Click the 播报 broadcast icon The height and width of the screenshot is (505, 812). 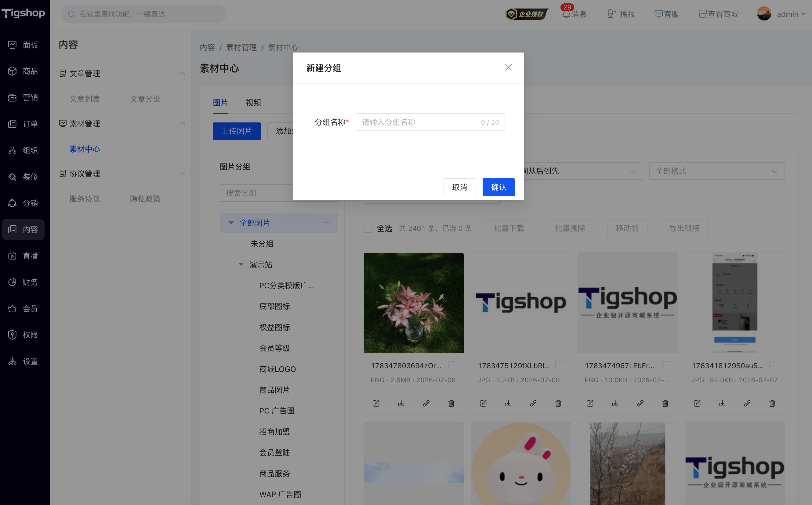611,14
